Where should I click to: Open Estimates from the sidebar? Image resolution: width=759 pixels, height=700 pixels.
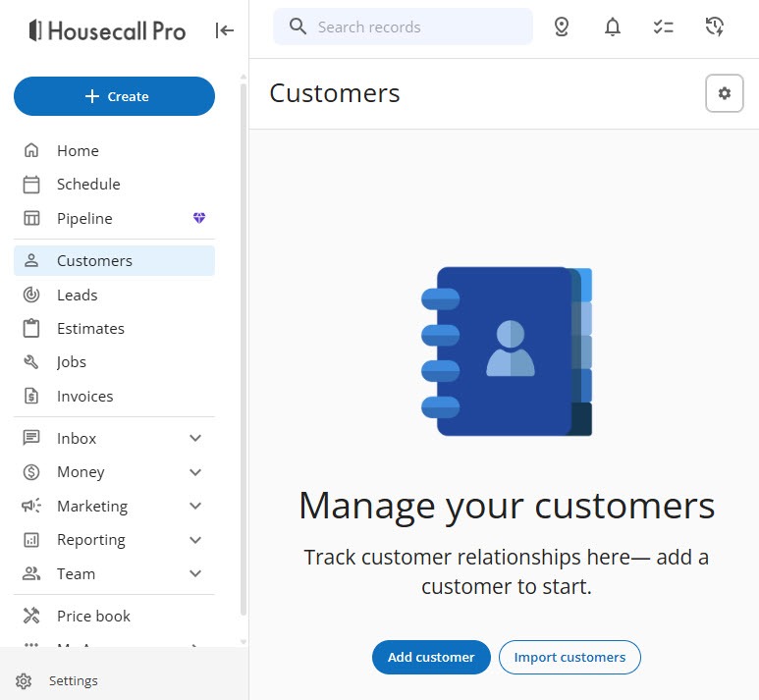pos(114,328)
